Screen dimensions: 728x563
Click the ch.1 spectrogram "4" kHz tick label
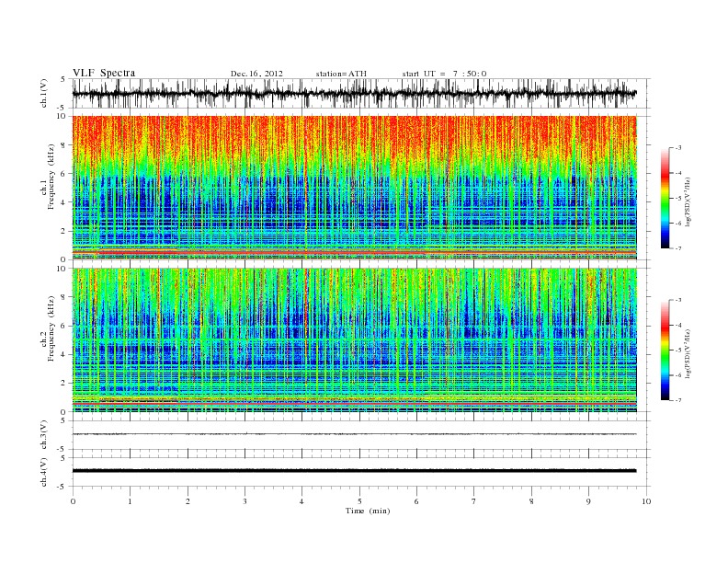(64, 202)
